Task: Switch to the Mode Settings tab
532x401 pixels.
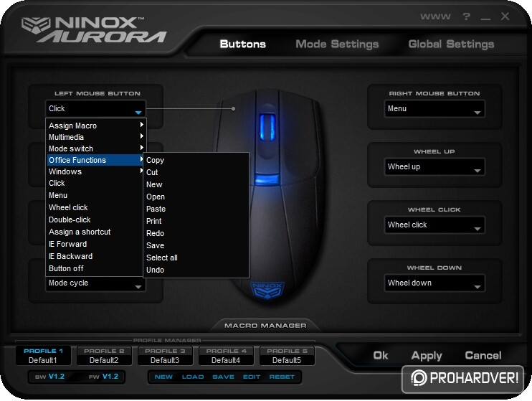Action: (337, 44)
